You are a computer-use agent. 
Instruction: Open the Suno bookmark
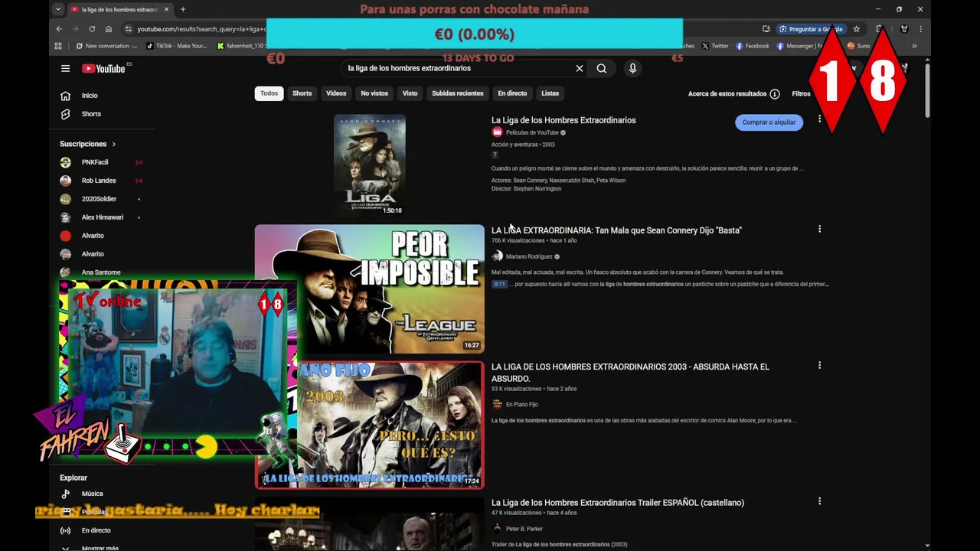click(858, 46)
